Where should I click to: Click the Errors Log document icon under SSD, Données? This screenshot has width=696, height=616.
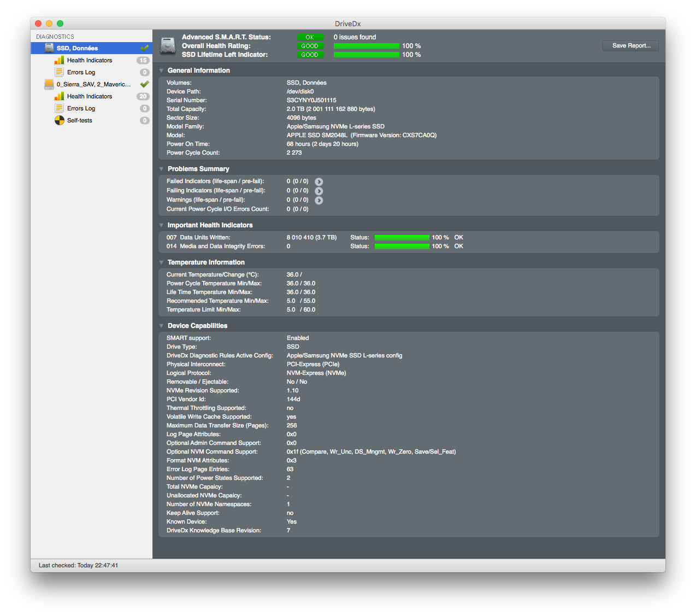click(x=59, y=72)
